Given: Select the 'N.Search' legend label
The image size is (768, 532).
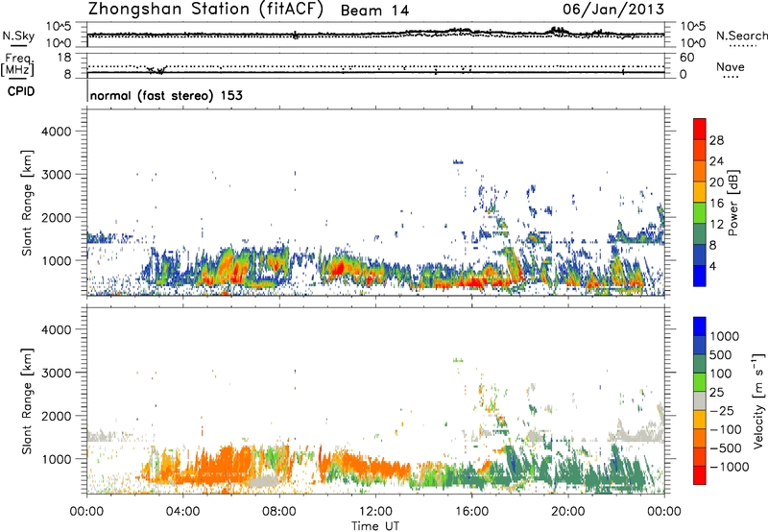Looking at the screenshot, I should tap(741, 36).
